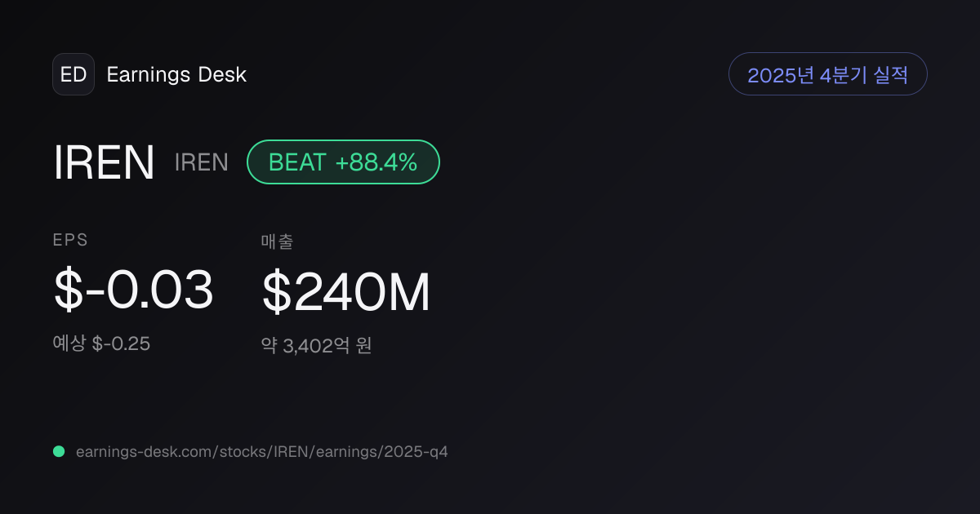This screenshot has height=514, width=980.
Task: Select the $240M revenue figure
Action: (x=345, y=293)
